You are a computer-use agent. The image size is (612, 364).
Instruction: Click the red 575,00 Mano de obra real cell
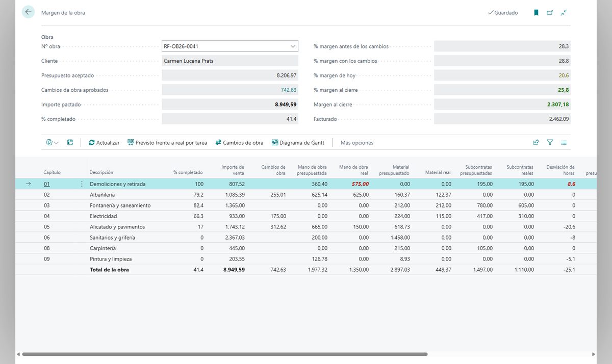(x=360, y=184)
